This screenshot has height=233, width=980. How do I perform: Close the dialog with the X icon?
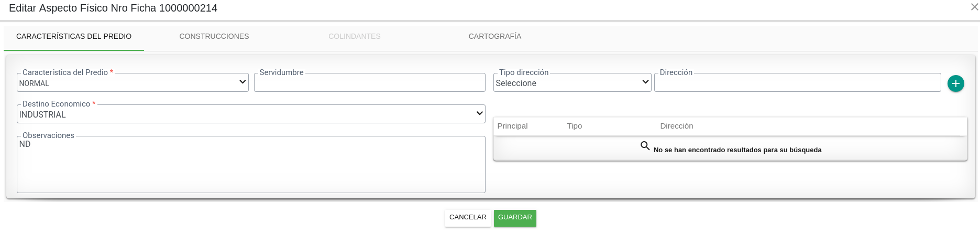pos(974,7)
